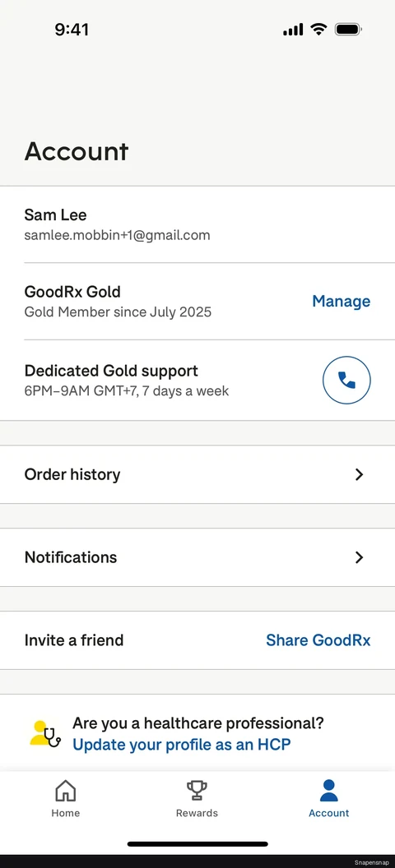The width and height of the screenshot is (395, 868).
Task: Click the Share GoodRx link
Action: click(318, 640)
